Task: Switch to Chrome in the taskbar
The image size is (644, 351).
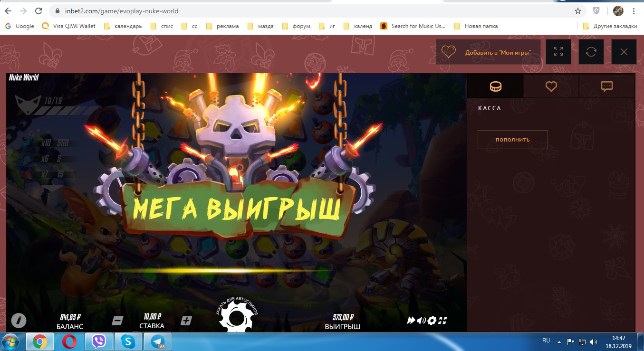Action: click(x=40, y=342)
